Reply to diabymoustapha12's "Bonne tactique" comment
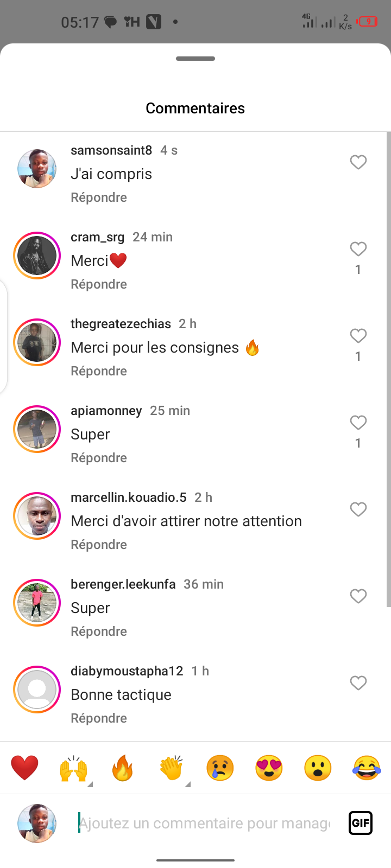 pos(99,718)
